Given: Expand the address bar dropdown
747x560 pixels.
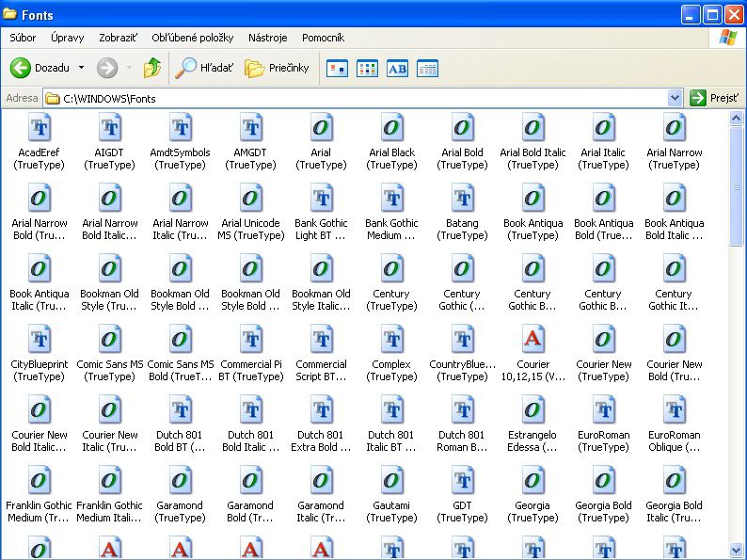Looking at the screenshot, I should pos(675,98).
